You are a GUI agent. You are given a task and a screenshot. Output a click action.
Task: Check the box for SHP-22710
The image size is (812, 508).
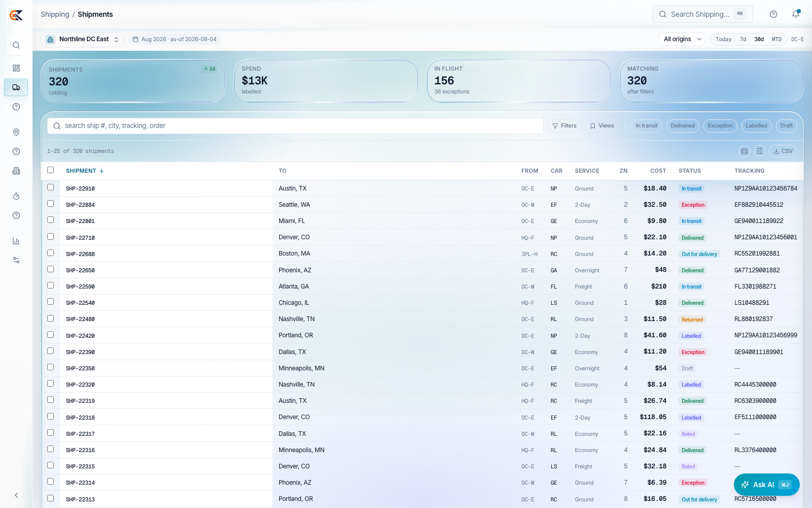50,237
